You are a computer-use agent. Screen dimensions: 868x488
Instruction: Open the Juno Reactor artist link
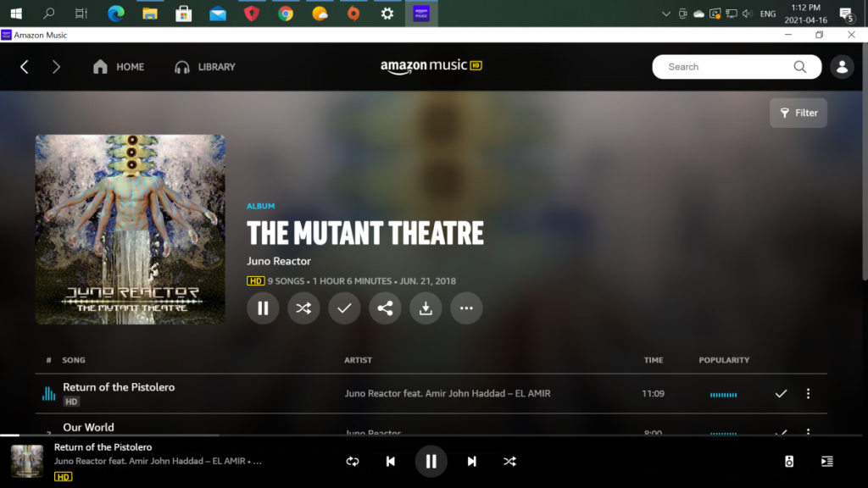coord(278,261)
